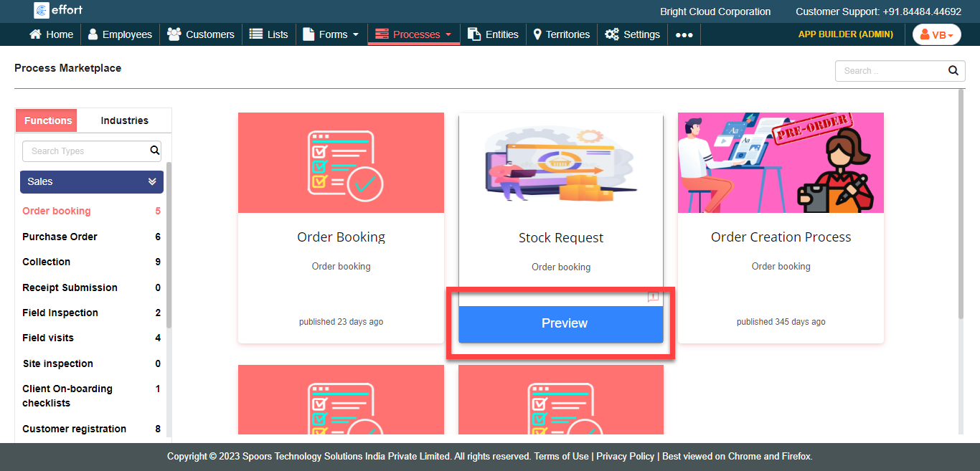Screen dimensions: 980x471
Task: Open Settings from the navbar
Action: tap(632, 34)
